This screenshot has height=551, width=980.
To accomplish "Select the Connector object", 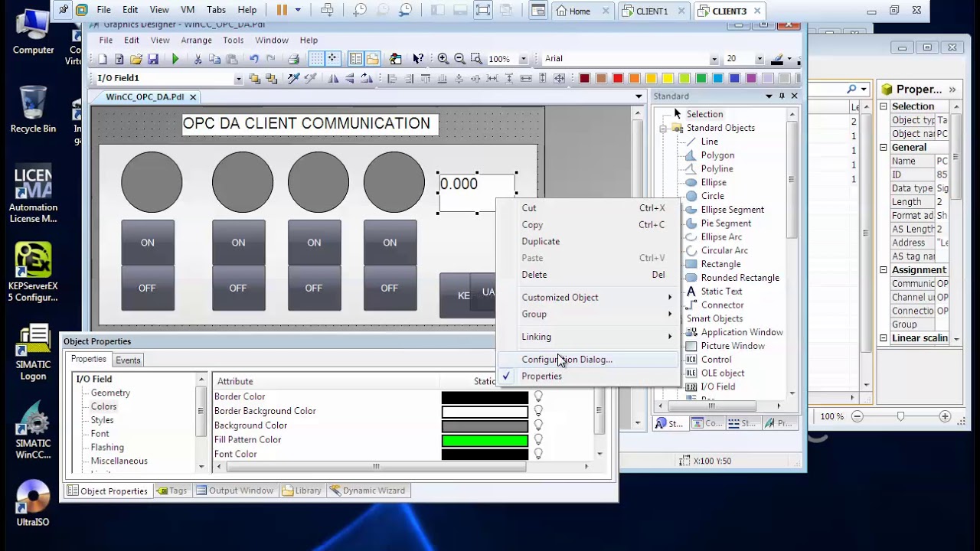I will [x=722, y=305].
